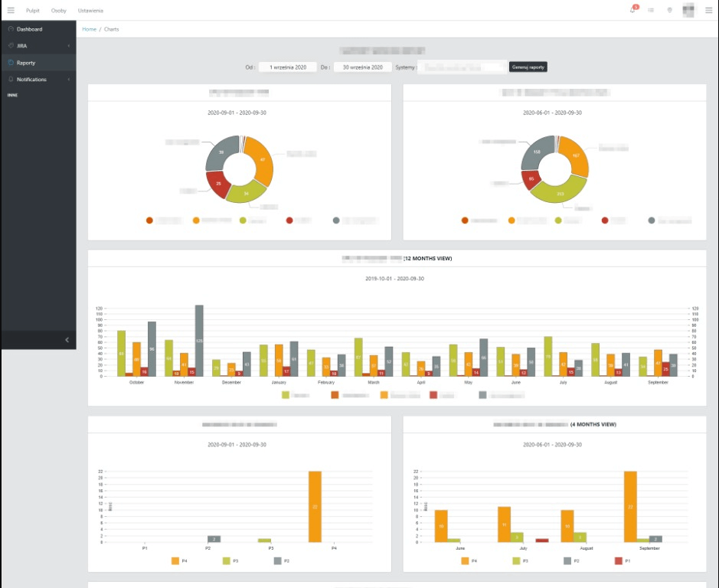The width and height of the screenshot is (719, 588).
Task: Click the INNE sidebar section label
Action: pos(12,95)
